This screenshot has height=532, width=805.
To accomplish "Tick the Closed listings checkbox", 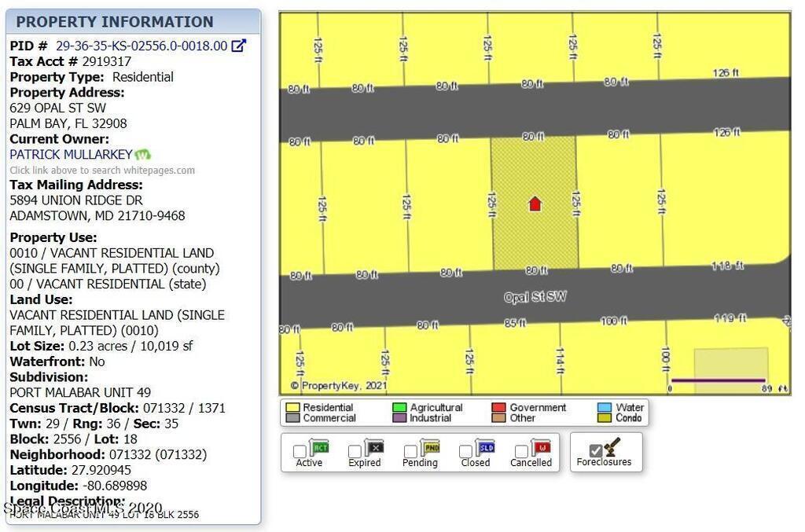I will click(x=465, y=451).
